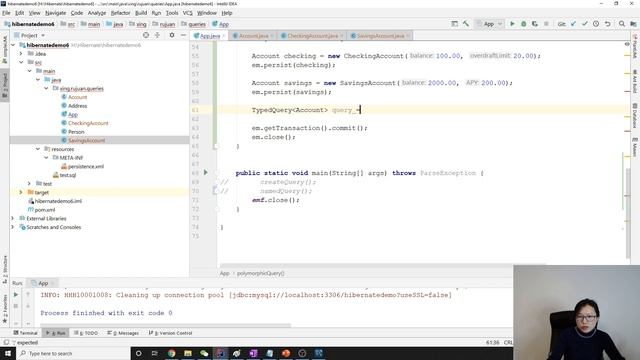
Task: Expand the test folder
Action: tap(30, 184)
